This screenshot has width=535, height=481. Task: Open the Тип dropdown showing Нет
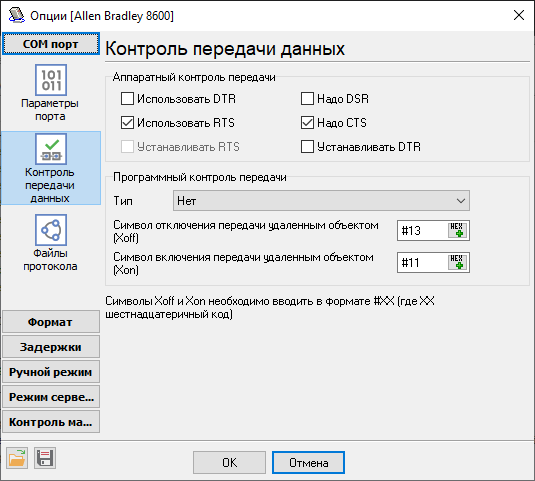click(321, 201)
